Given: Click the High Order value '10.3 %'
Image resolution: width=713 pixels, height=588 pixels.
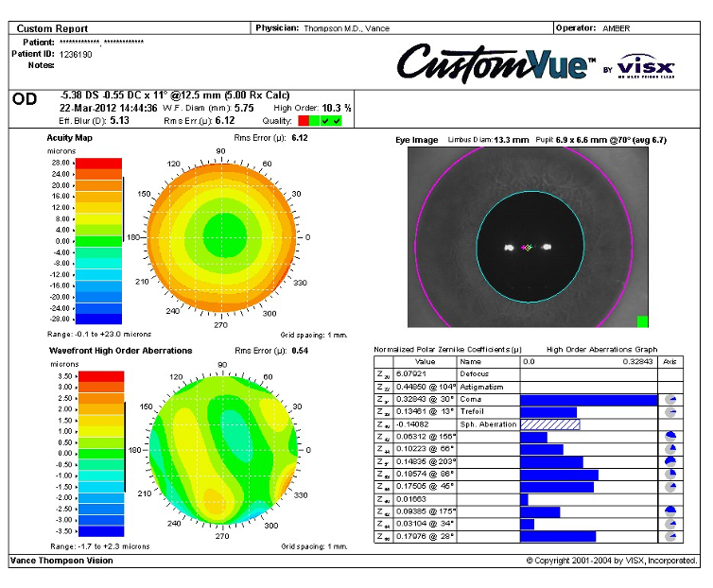Looking at the screenshot, I should click(337, 108).
